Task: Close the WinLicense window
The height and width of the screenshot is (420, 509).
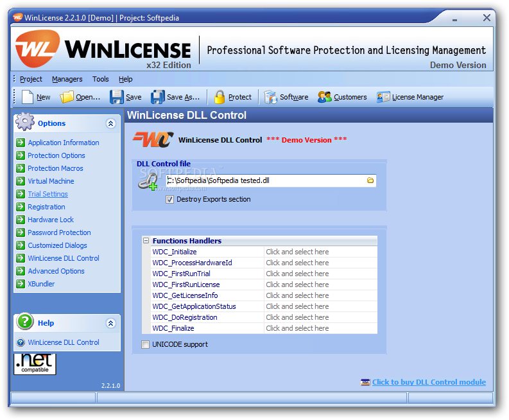Action: tap(487, 17)
